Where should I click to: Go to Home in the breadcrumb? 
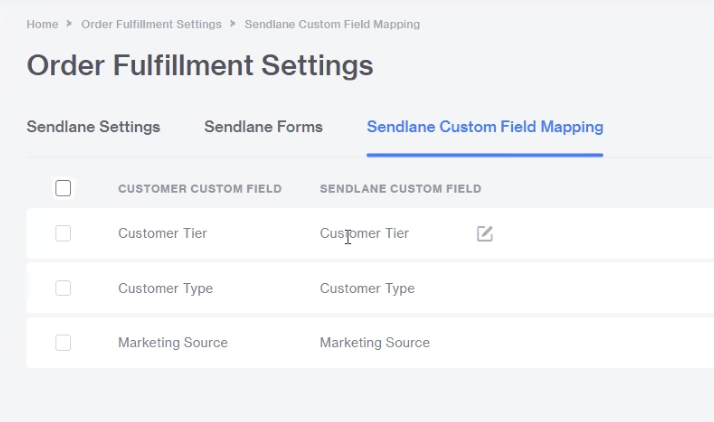click(42, 24)
